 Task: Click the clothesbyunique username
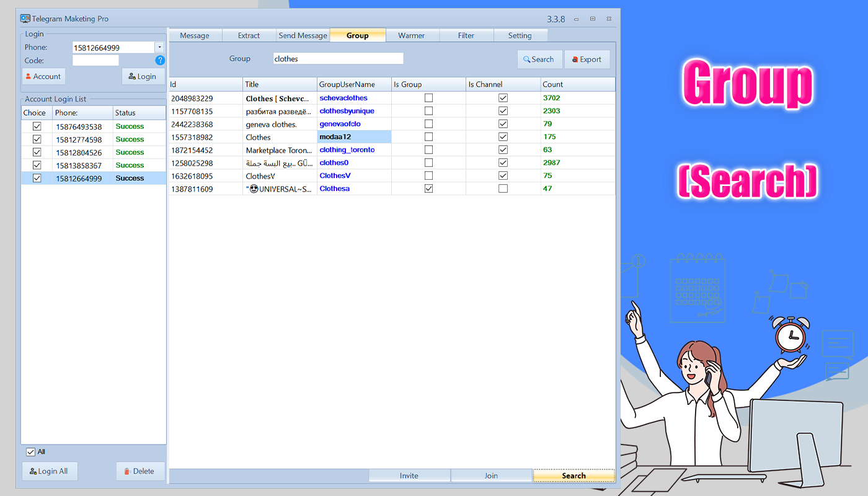click(x=347, y=111)
